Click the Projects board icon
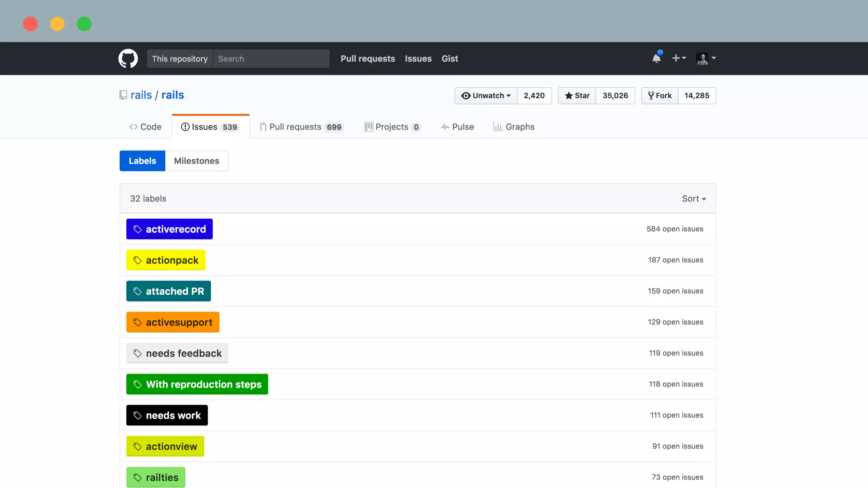Viewport: 868px width, 488px height. (x=369, y=127)
